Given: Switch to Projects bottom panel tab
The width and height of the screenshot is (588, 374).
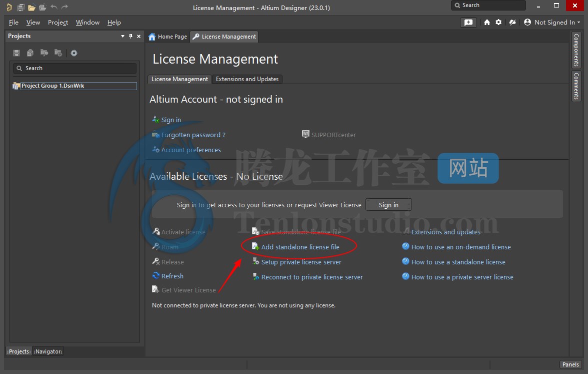Looking at the screenshot, I should tap(19, 351).
